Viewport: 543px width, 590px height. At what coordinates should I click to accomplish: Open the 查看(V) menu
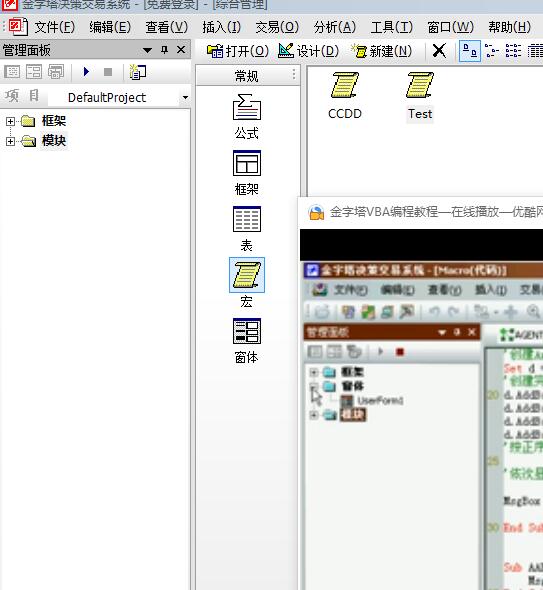166,27
